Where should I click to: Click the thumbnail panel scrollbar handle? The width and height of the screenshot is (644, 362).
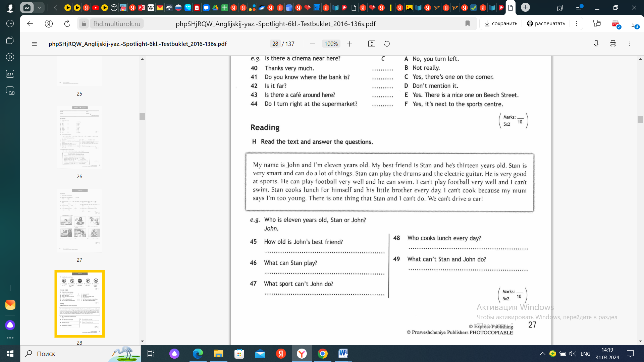(x=142, y=116)
